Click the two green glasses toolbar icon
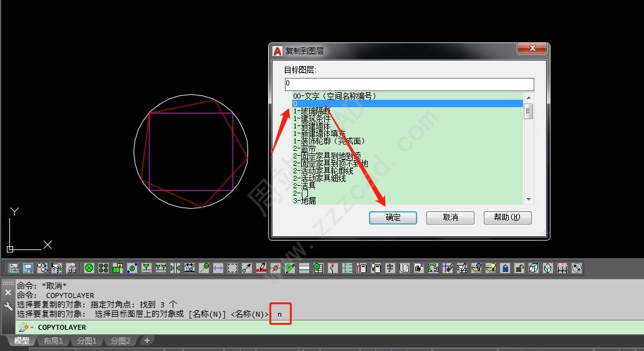The height and width of the screenshot is (351, 644). (x=161, y=268)
